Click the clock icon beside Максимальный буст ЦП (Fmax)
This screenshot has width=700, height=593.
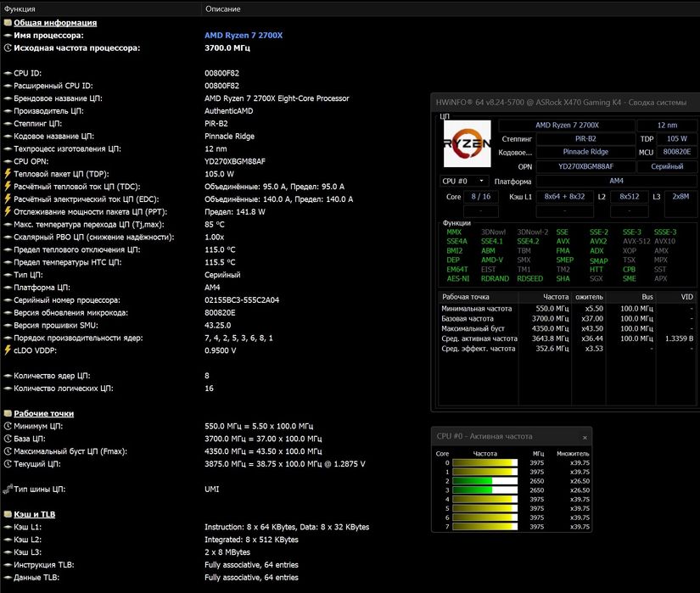(8, 451)
